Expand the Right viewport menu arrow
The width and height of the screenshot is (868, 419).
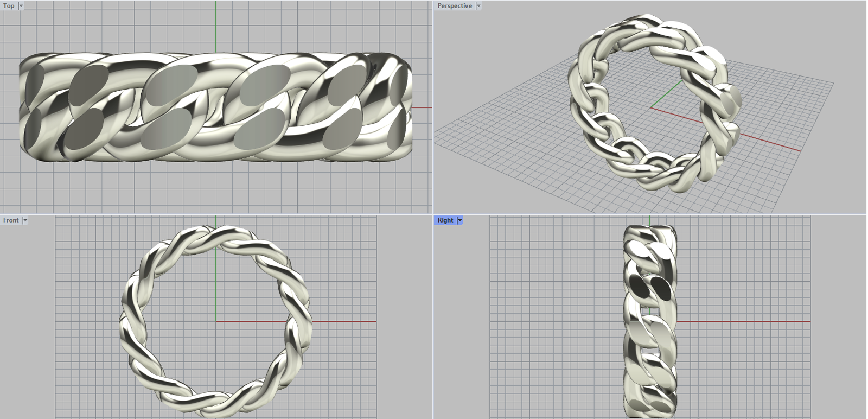460,220
